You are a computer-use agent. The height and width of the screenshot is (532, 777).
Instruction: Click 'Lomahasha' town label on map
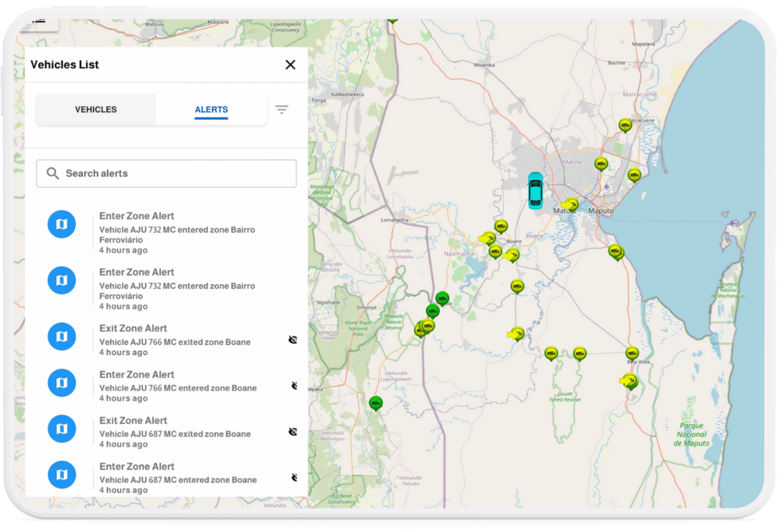[x=394, y=219]
